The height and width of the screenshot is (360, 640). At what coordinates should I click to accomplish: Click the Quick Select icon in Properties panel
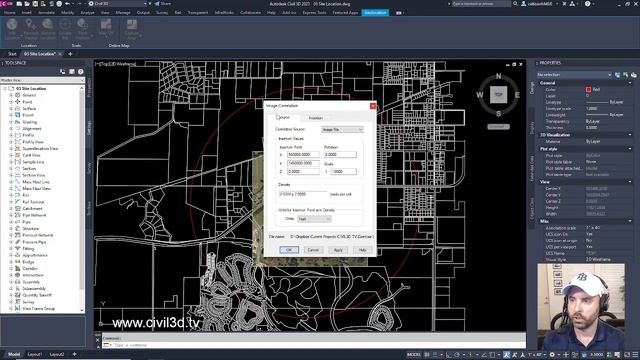pos(633,75)
